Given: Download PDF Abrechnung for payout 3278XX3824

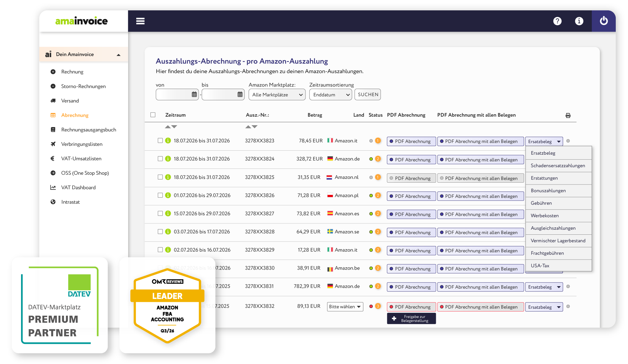Looking at the screenshot, I should (411, 159).
